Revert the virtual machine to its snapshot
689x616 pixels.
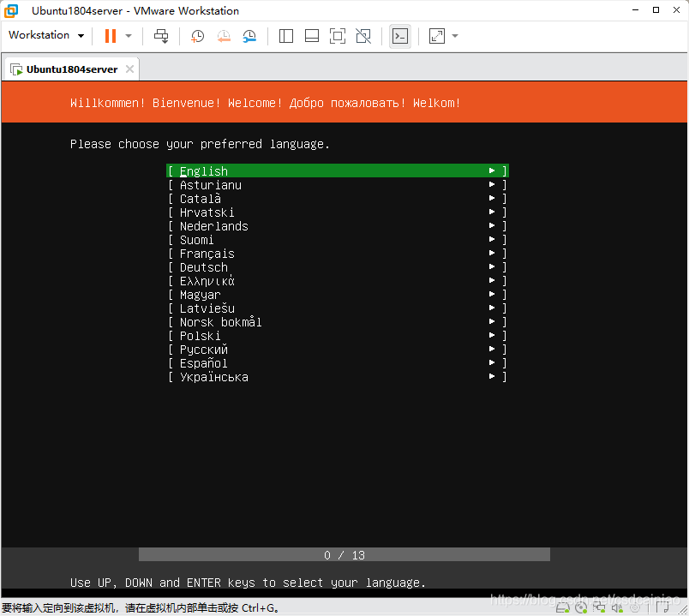point(224,36)
